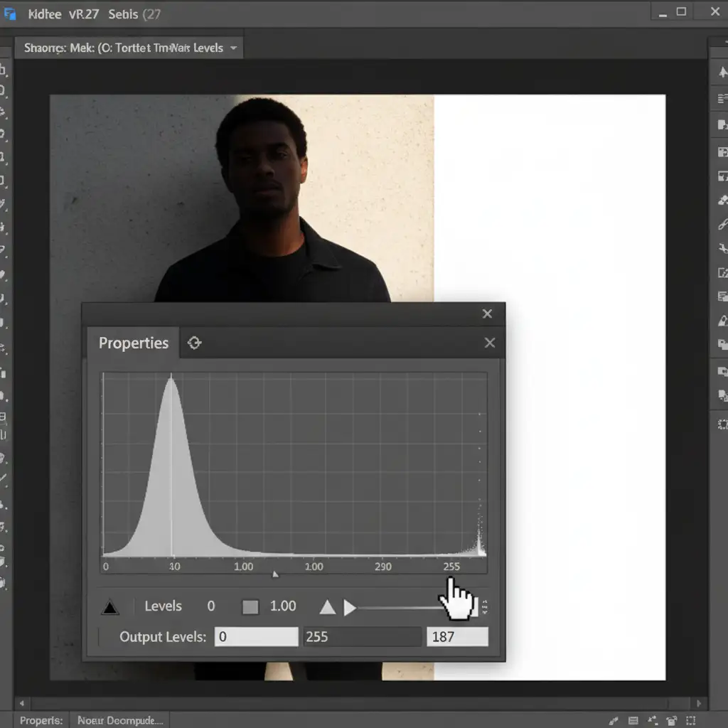
Task: Click the Levels label in the Properties panel
Action: click(x=163, y=606)
